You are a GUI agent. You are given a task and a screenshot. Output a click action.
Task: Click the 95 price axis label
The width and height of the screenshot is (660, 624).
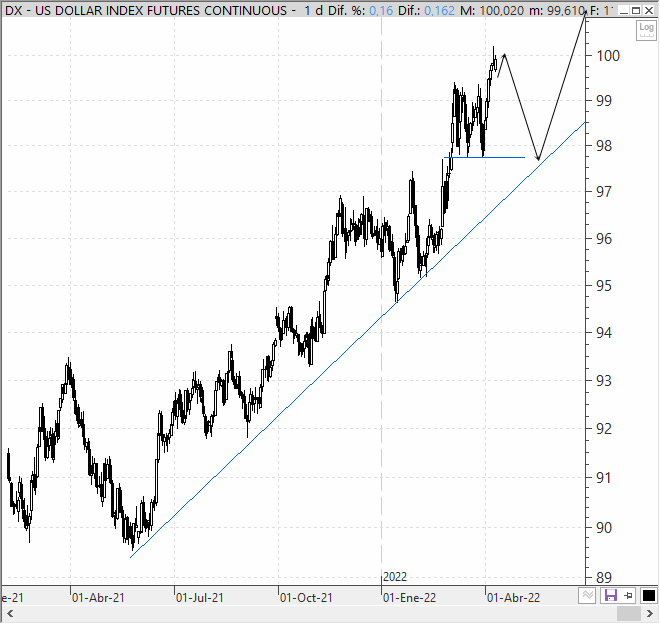pyautogui.click(x=604, y=286)
